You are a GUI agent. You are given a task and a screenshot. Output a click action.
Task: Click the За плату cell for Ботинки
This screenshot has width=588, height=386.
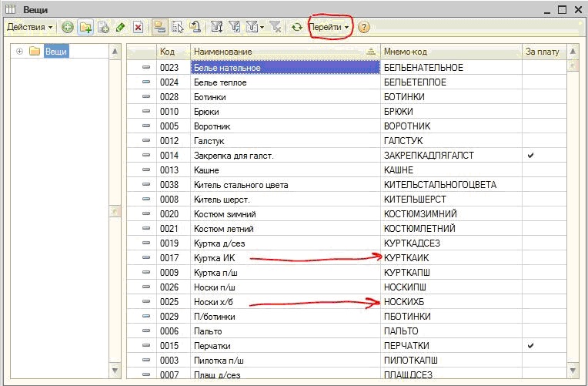(543, 97)
